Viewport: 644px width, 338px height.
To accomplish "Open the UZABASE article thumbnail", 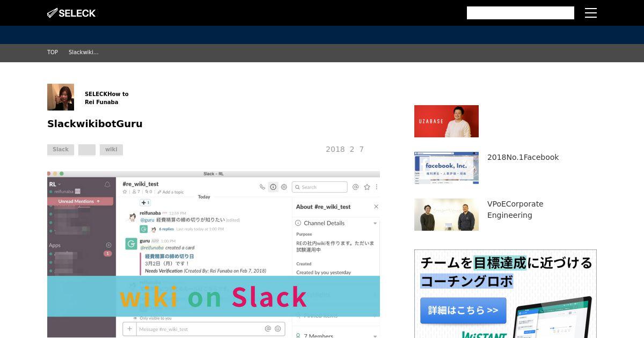I will [447, 121].
